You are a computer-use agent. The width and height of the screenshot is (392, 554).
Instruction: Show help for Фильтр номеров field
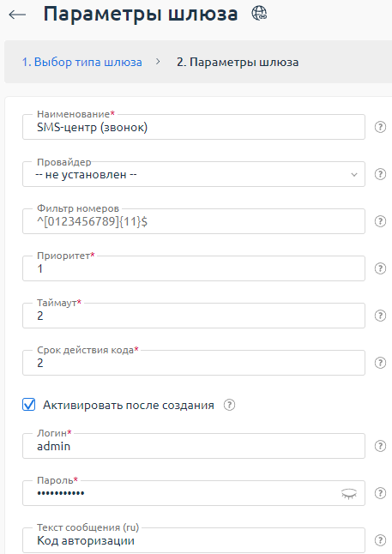(x=380, y=221)
